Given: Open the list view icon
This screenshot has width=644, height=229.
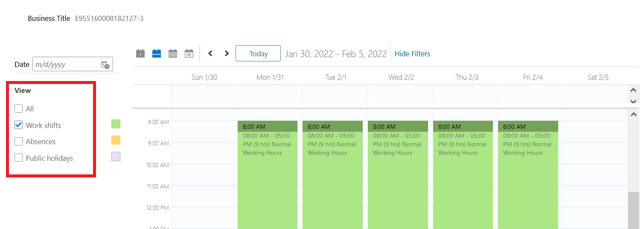Looking at the screenshot, I should point(189,53).
